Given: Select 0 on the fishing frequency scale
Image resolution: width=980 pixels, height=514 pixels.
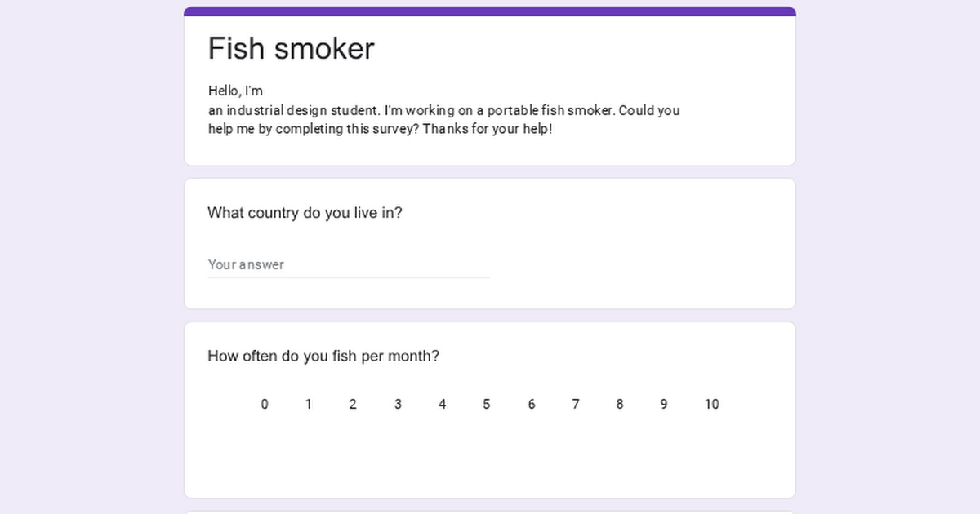Looking at the screenshot, I should [x=265, y=405].
